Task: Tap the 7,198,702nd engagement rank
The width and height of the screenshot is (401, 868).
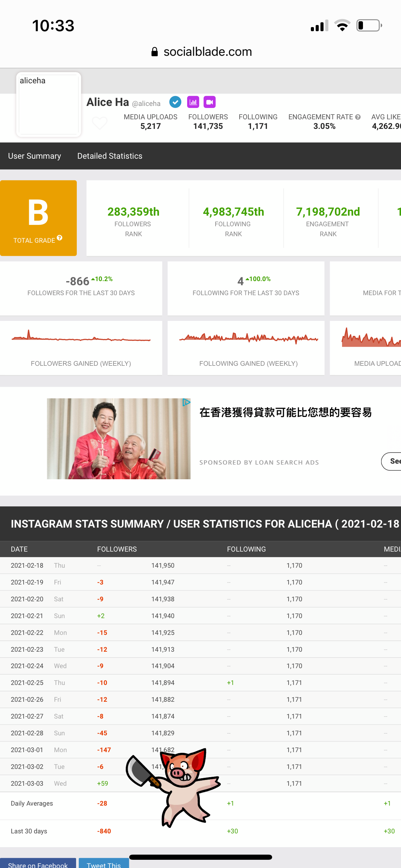Action: tap(328, 212)
